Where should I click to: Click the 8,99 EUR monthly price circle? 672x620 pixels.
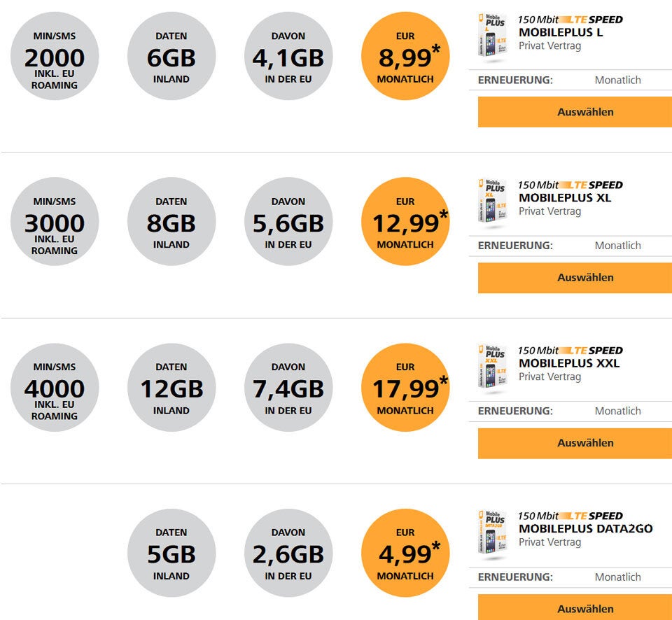[405, 56]
